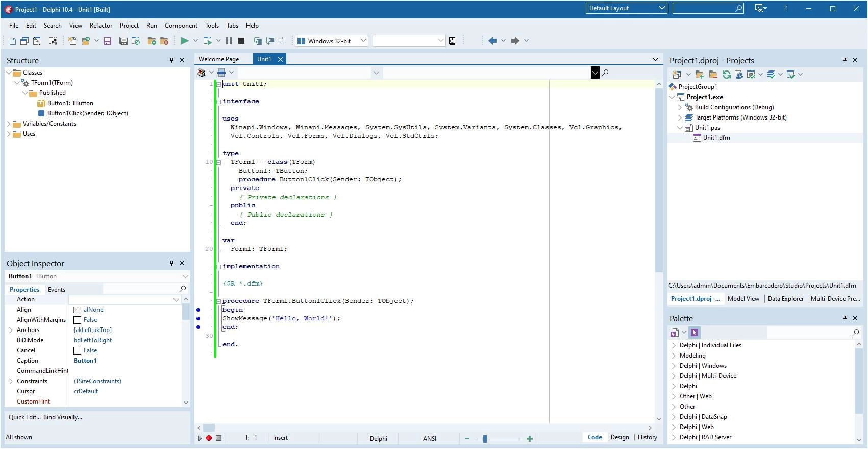The image size is (868, 449).
Task: Switch to the Welcome Page tab
Action: coord(218,59)
